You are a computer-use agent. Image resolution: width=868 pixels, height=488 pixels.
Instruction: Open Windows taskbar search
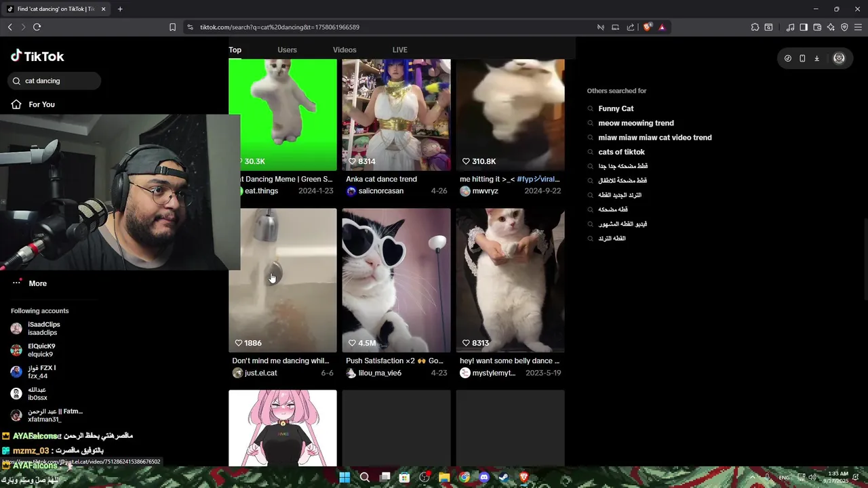pyautogui.click(x=364, y=477)
